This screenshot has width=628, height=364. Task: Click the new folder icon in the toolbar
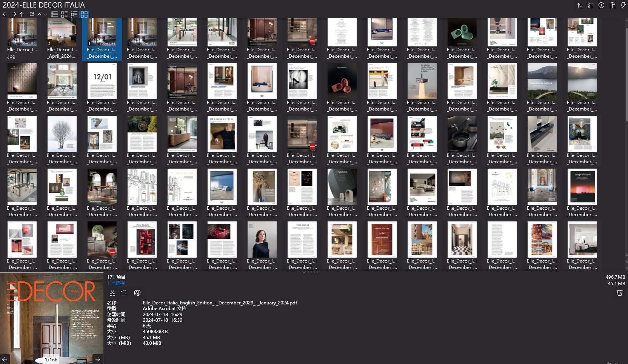point(32,14)
